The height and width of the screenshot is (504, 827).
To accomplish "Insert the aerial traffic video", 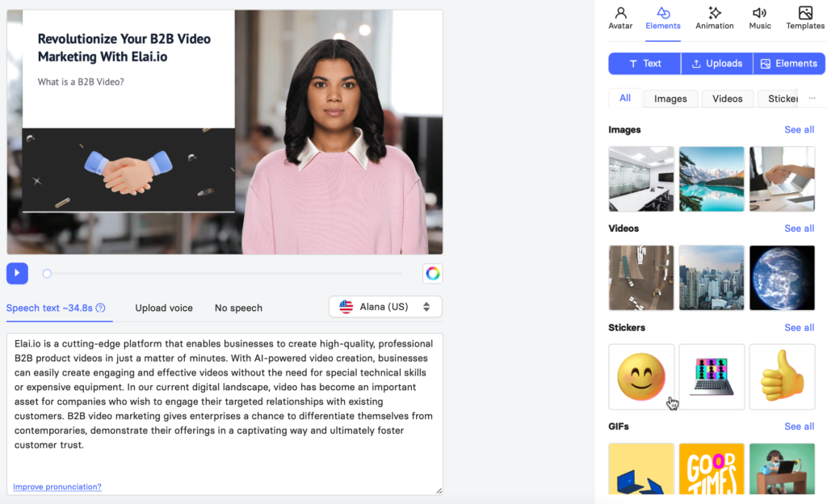I will pyautogui.click(x=641, y=278).
